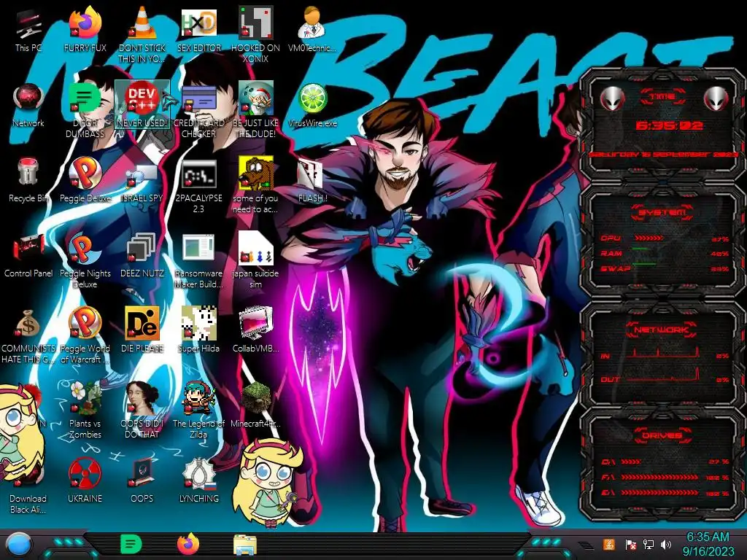Launch the Plants vs Zombies shortcut
The width and height of the screenshot is (747, 560).
(85, 411)
